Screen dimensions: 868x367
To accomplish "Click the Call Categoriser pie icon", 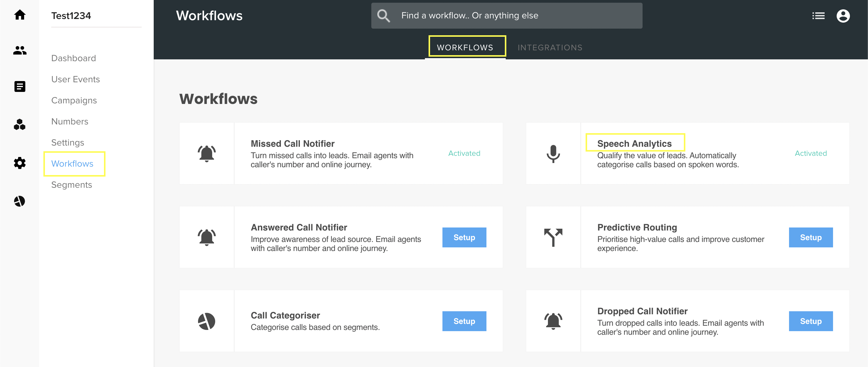I will point(206,321).
